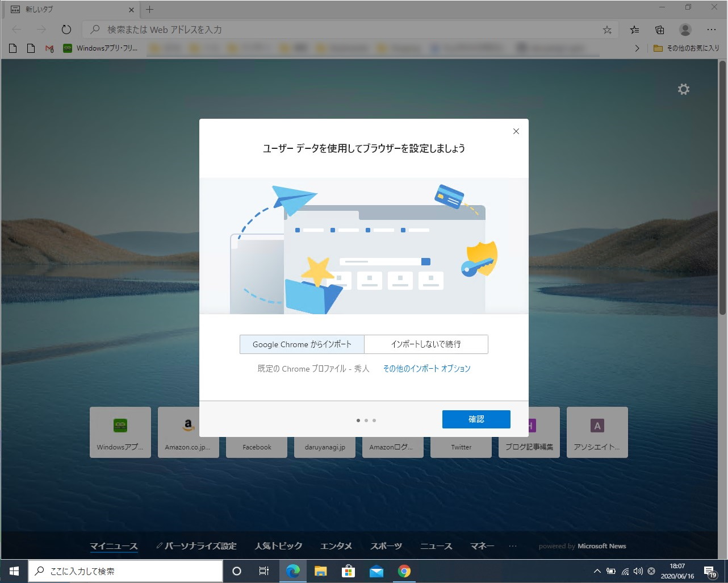Select the 新しいタブ browser tab
This screenshot has height=583, width=728.
[x=68, y=9]
